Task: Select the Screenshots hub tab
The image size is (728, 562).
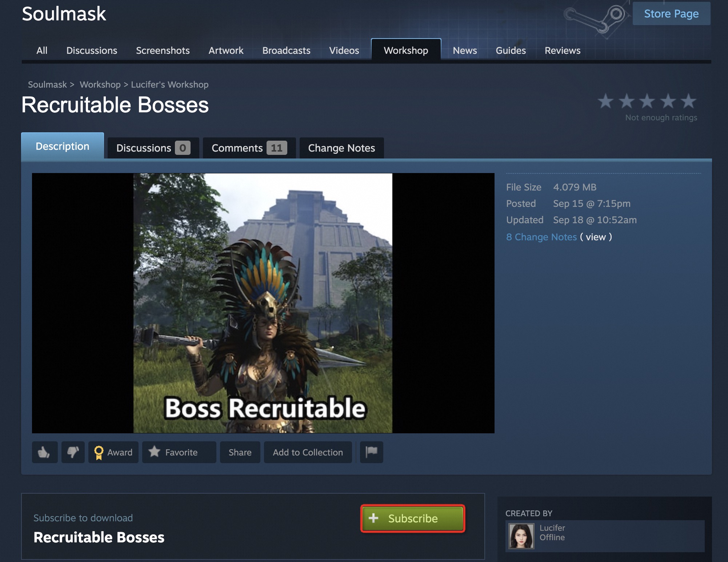Action: tap(163, 51)
